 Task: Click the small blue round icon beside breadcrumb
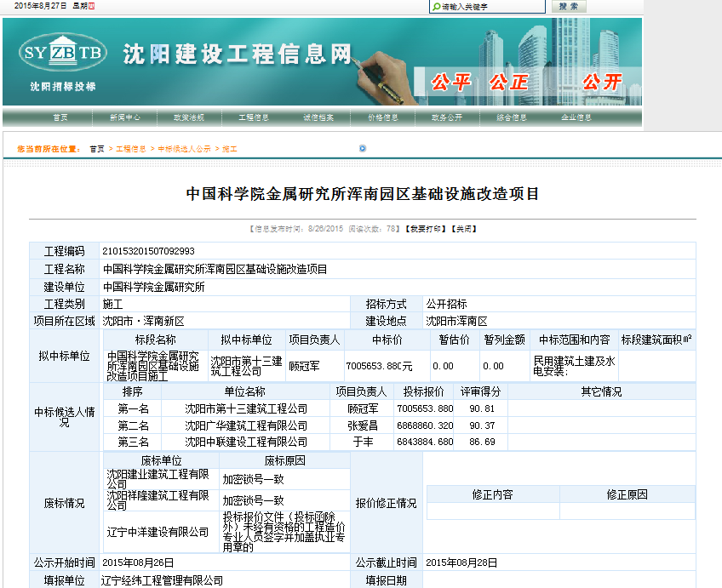click(362, 148)
